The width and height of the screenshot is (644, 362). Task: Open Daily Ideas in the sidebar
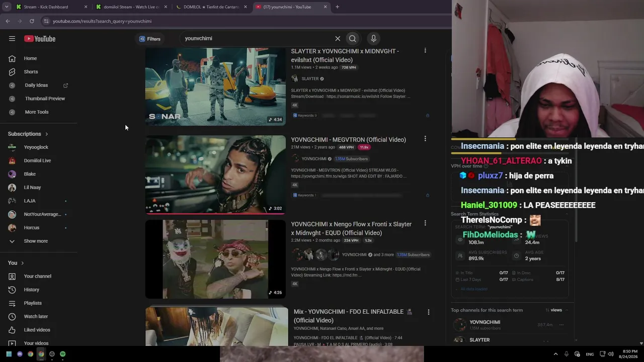[36, 85]
